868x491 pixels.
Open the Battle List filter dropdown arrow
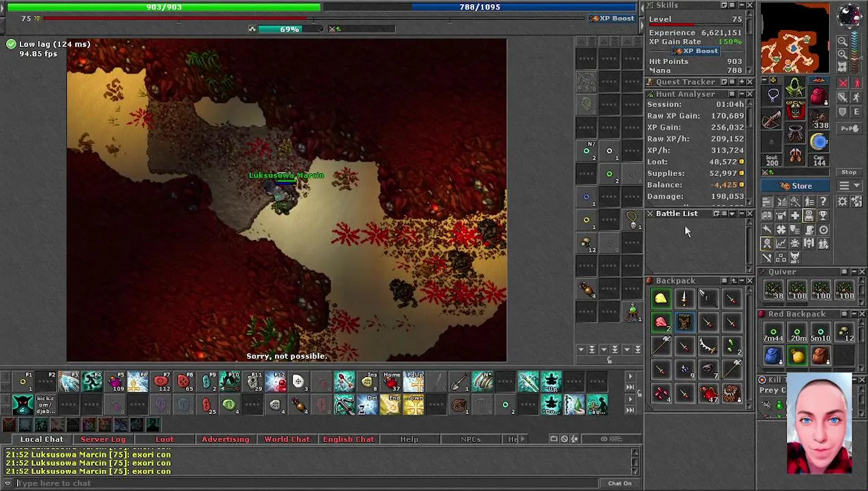[x=732, y=213]
